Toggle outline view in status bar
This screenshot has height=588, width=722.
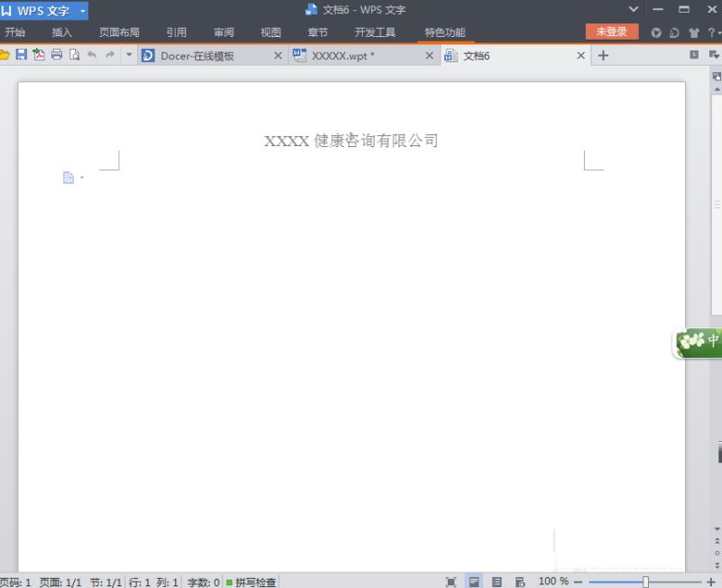tap(497, 582)
